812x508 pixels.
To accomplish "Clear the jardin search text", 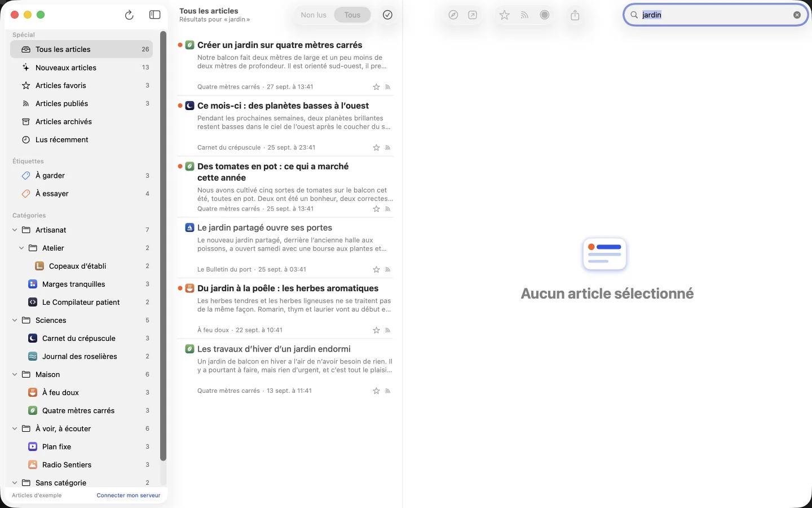I will tap(797, 15).
